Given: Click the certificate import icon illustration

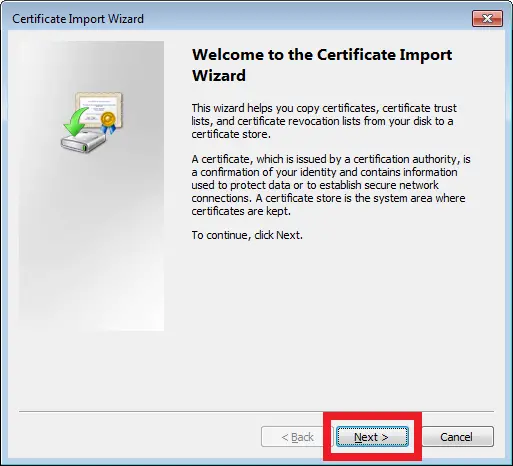Looking at the screenshot, I should pyautogui.click(x=92, y=122).
